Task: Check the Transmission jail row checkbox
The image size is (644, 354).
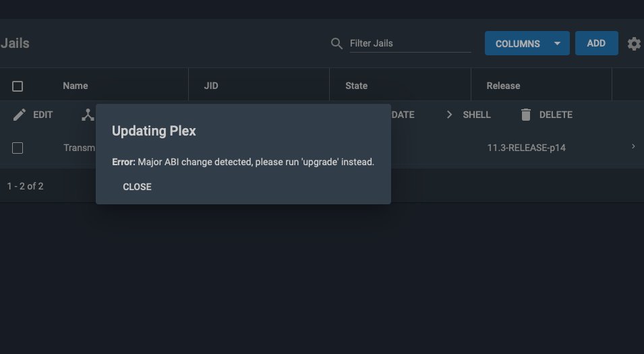Action: pos(18,148)
